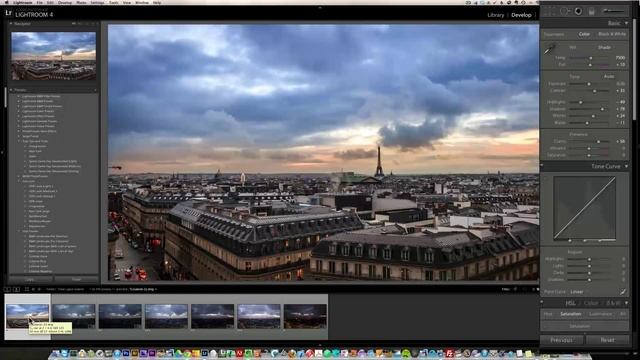The width and height of the screenshot is (640, 360).
Task: Open the Help menu
Action: coord(157,2)
